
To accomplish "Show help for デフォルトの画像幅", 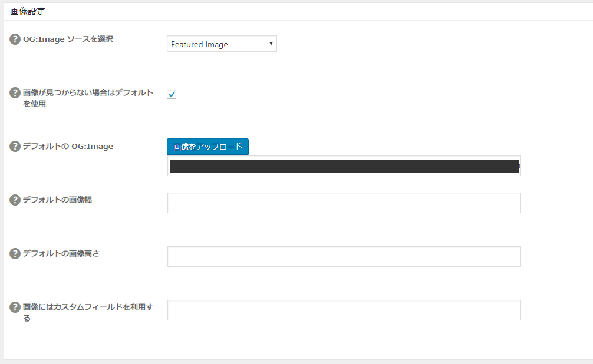I will [x=15, y=200].
